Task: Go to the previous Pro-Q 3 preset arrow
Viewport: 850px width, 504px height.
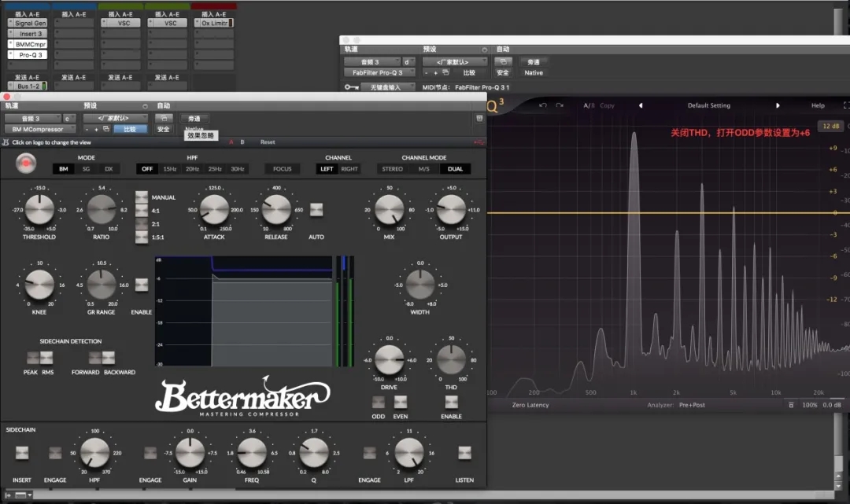Action: pyautogui.click(x=640, y=105)
